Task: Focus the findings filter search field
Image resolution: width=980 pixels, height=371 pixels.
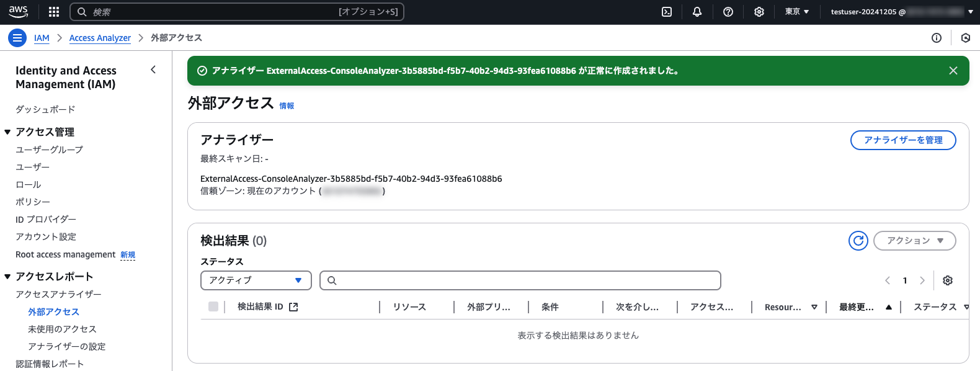Action: [520, 280]
